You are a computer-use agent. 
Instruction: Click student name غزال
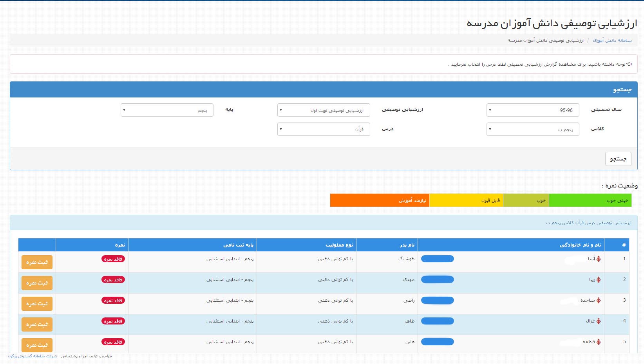[590, 321]
